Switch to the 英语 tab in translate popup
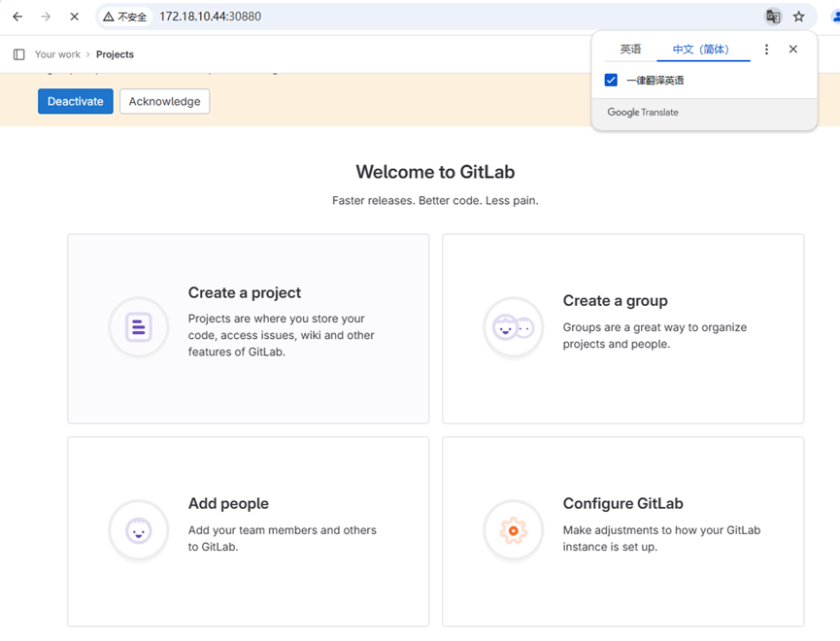 click(630, 50)
